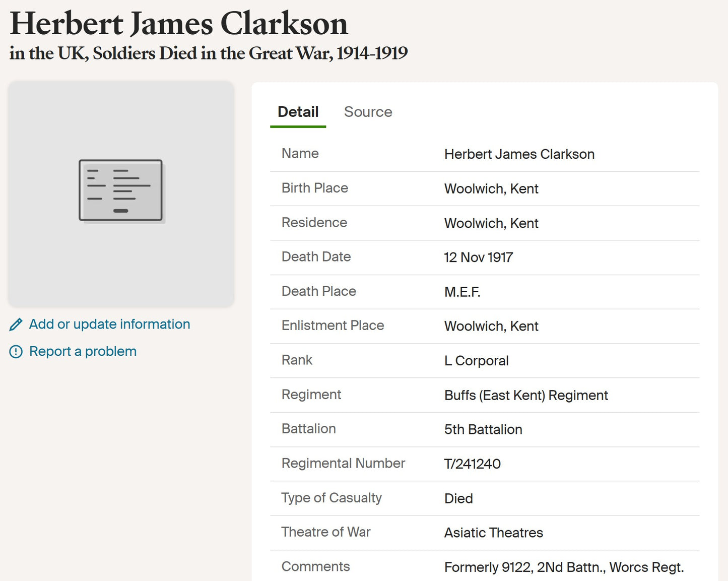Click the Herbert James Clarkson page heading

179,24
